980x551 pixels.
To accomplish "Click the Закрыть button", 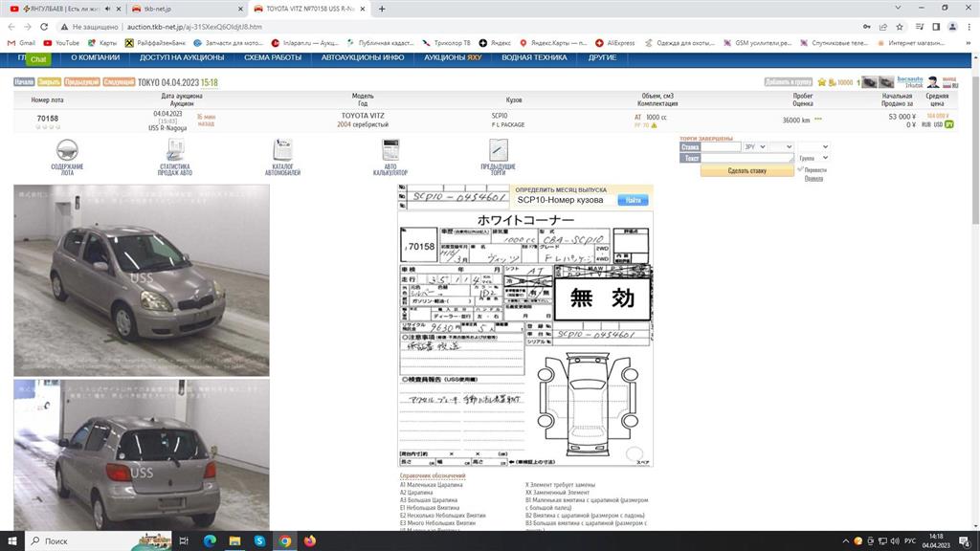I will [x=49, y=82].
